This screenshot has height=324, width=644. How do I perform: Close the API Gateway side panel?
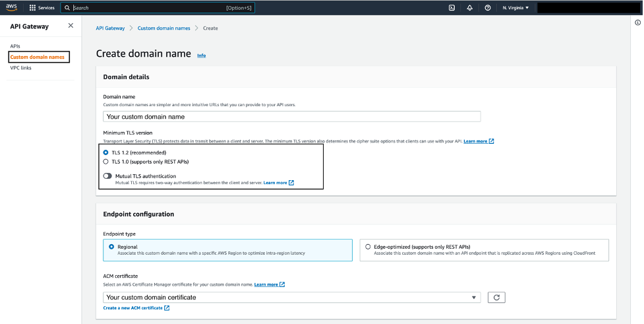coord(71,26)
